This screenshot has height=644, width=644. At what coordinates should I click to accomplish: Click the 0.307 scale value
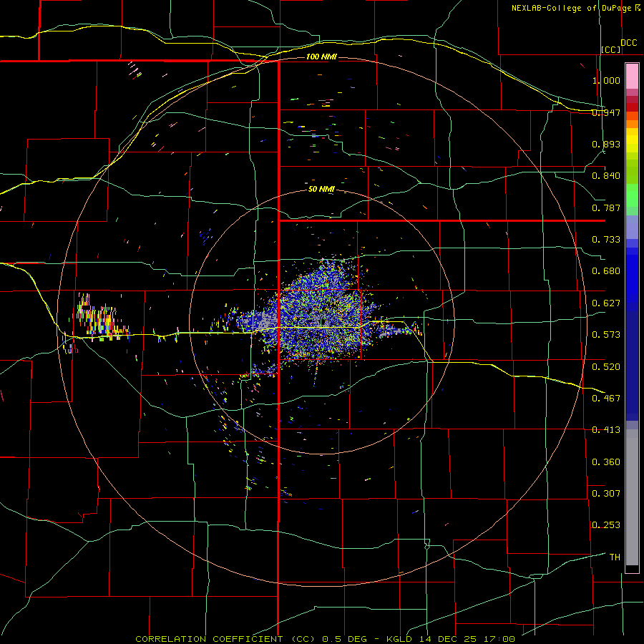(606, 494)
